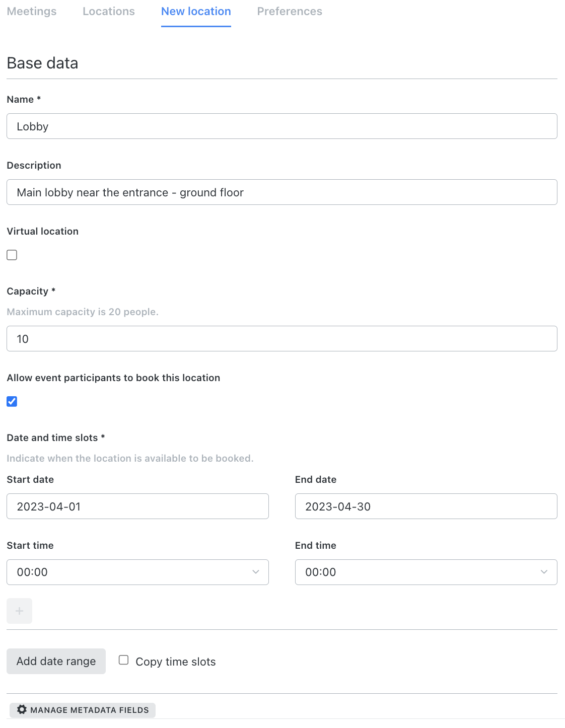Switch to the Meetings tab

(x=31, y=11)
